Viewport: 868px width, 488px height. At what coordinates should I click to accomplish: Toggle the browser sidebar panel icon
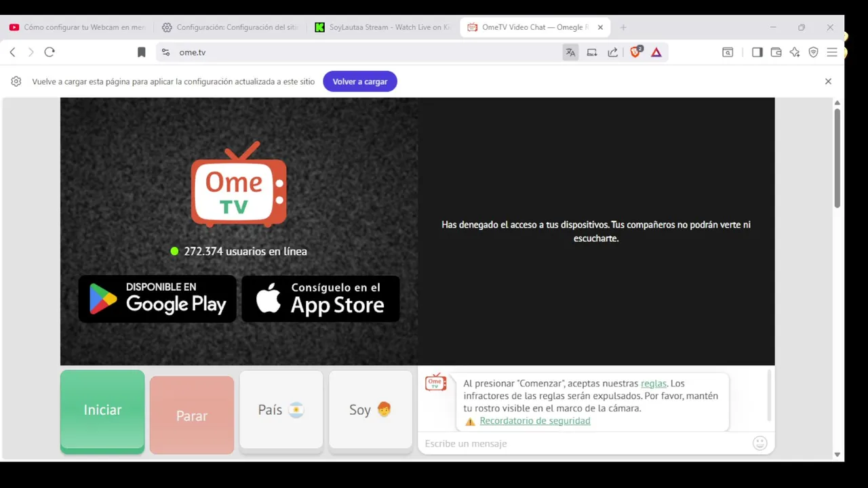(x=757, y=52)
